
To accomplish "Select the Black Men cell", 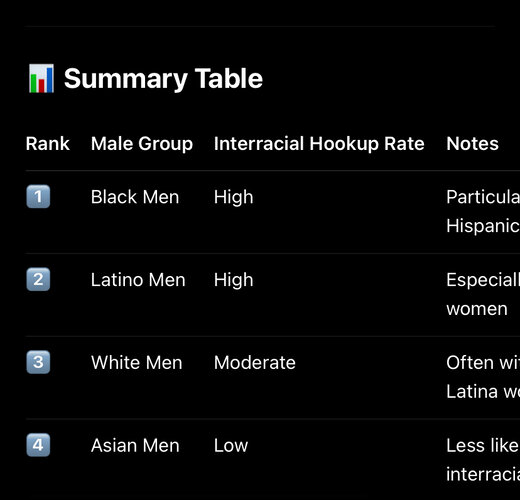I will tap(135, 197).
